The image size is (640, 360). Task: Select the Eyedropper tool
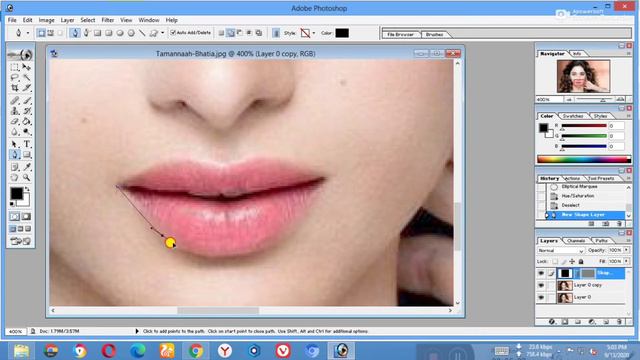coord(27,167)
